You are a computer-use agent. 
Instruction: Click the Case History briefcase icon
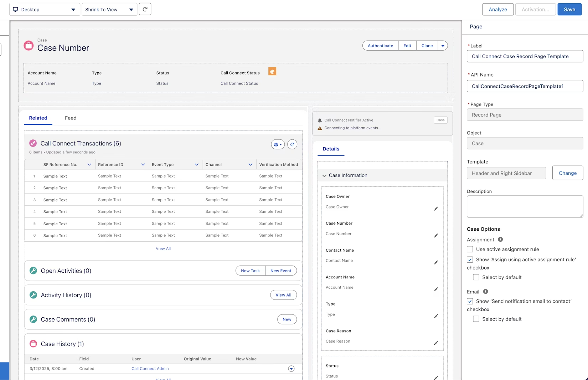click(x=33, y=344)
